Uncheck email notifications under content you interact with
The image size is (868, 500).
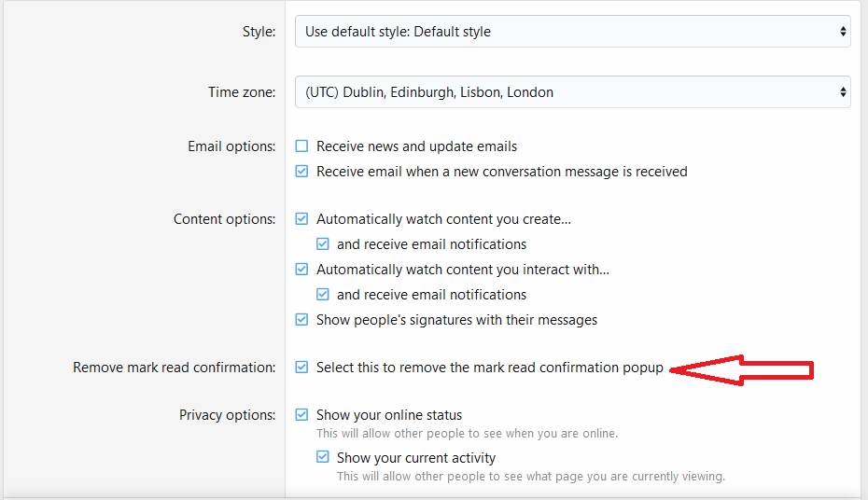click(322, 295)
